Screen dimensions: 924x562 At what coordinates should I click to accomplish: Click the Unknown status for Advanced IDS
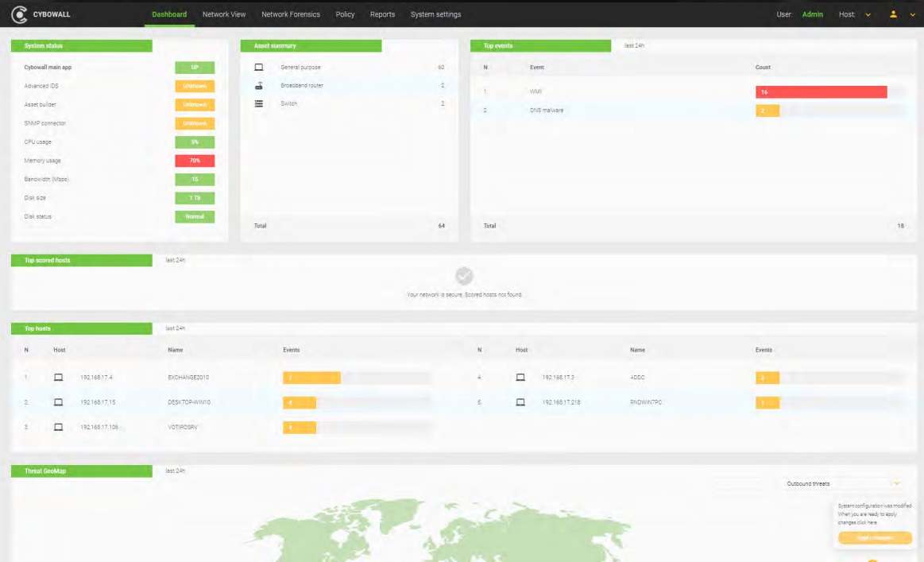[x=195, y=86]
